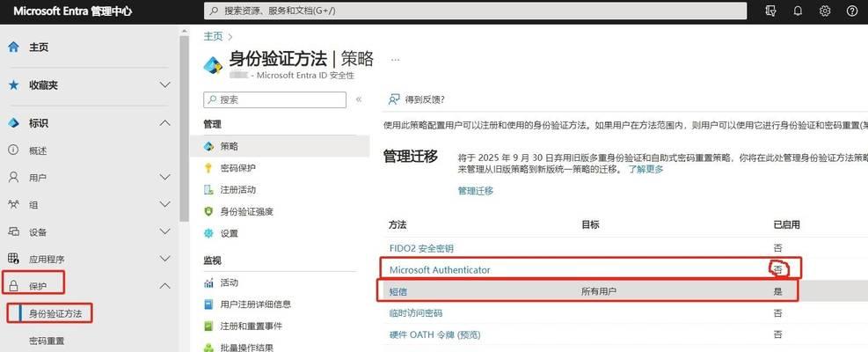This screenshot has width=868, height=352.
Task: Expand the 设备 submenu chevron
Action: (165, 231)
